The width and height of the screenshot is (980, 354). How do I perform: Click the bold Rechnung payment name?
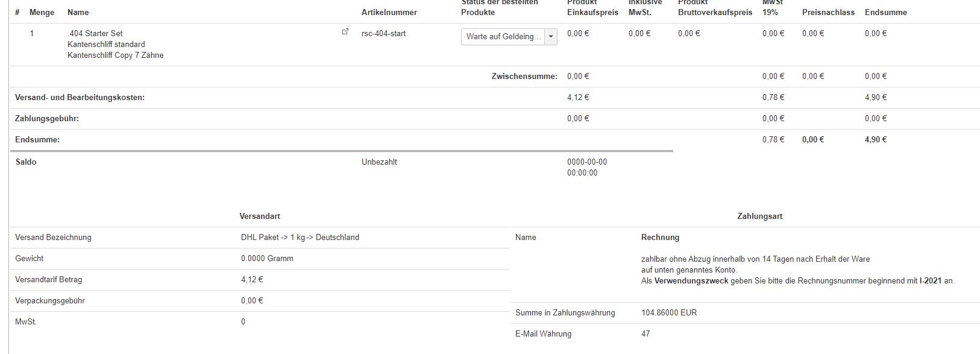pos(660,237)
